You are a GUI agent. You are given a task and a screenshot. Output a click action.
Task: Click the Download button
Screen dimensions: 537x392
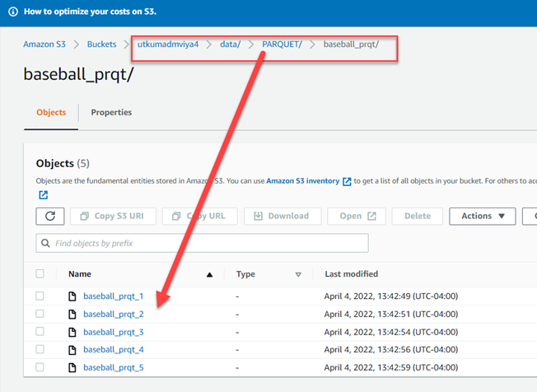pyautogui.click(x=283, y=216)
